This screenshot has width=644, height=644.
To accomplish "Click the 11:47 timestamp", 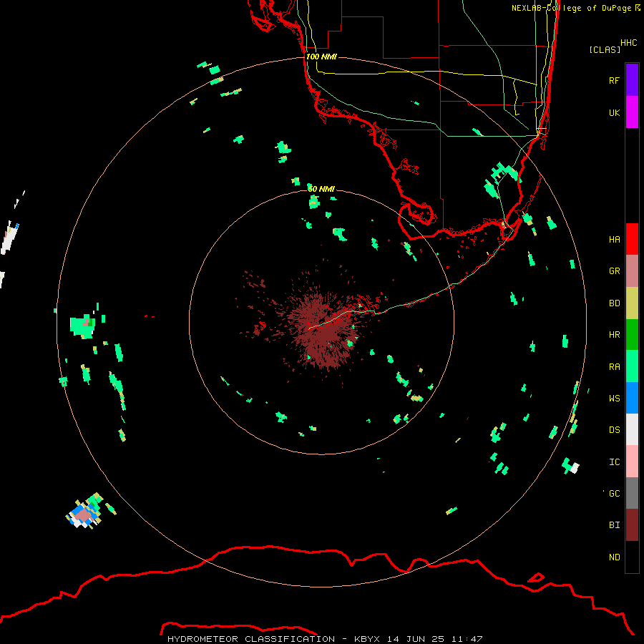I will coord(467,639).
